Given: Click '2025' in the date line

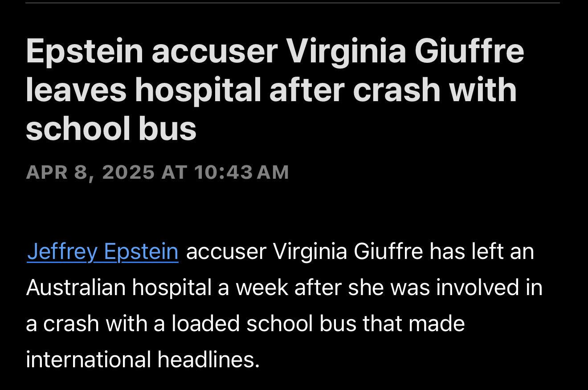Looking at the screenshot, I should tap(128, 172).
